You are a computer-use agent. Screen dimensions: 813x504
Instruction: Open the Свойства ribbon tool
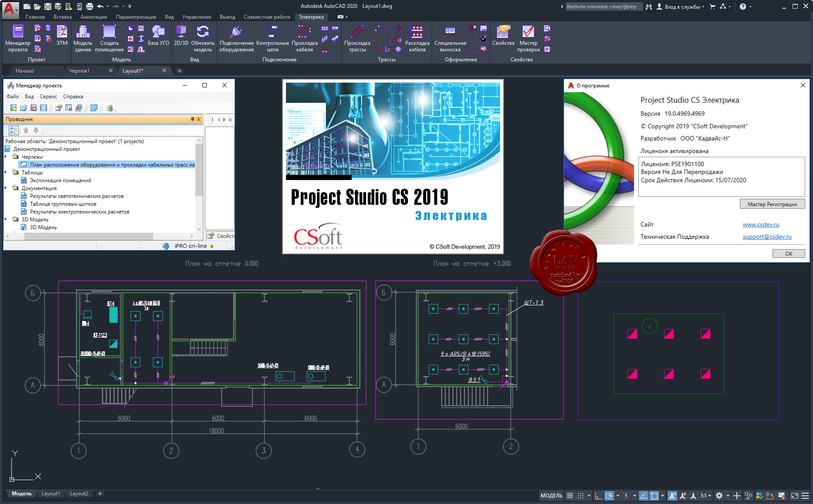pyautogui.click(x=503, y=35)
